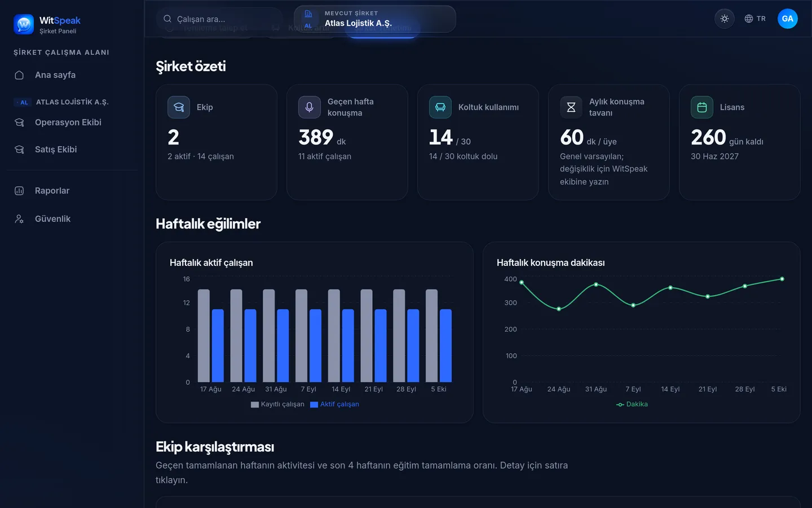Open Satış Ekibi team page
Viewport: 812px width, 508px height.
72,150
